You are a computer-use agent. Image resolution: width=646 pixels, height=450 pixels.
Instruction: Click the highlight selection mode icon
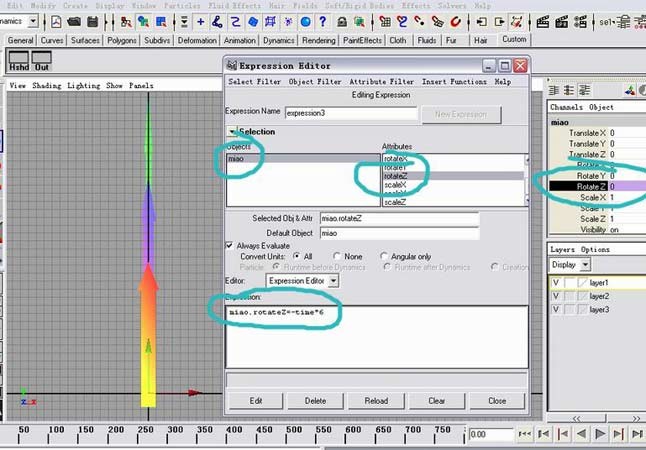pyautogui.click(x=360, y=21)
